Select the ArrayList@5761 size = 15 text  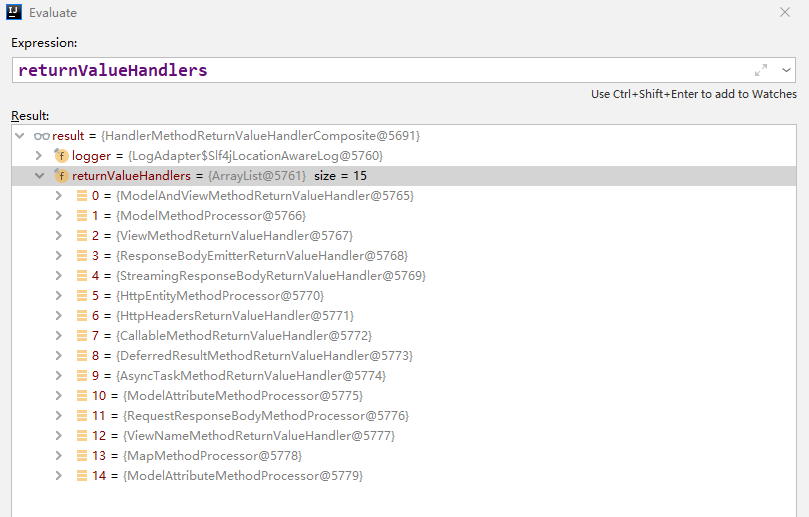pos(287,176)
